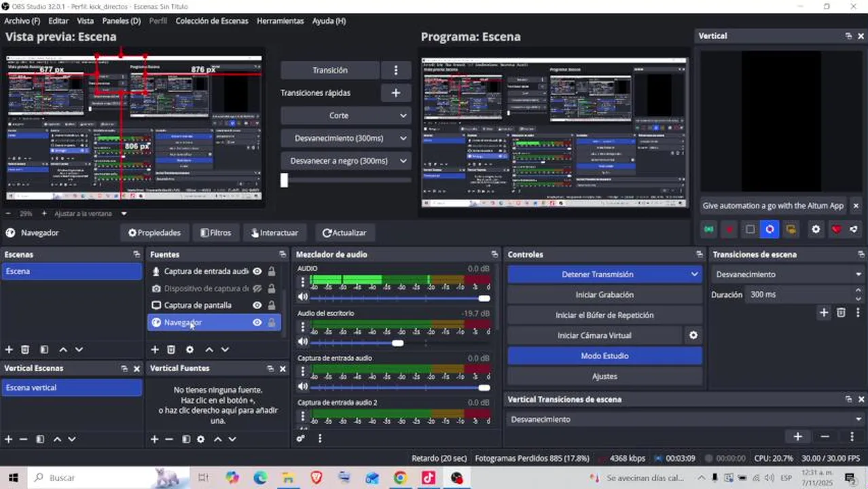Open preview zoom Ajustar a la ventana dropdown
868x489 pixels.
[90, 213]
